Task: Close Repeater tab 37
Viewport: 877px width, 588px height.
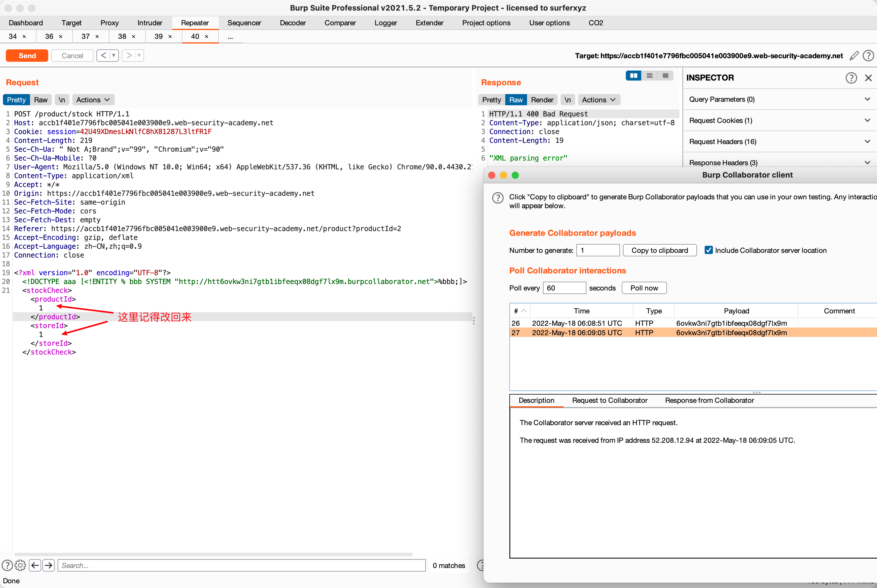Action: pos(97,36)
